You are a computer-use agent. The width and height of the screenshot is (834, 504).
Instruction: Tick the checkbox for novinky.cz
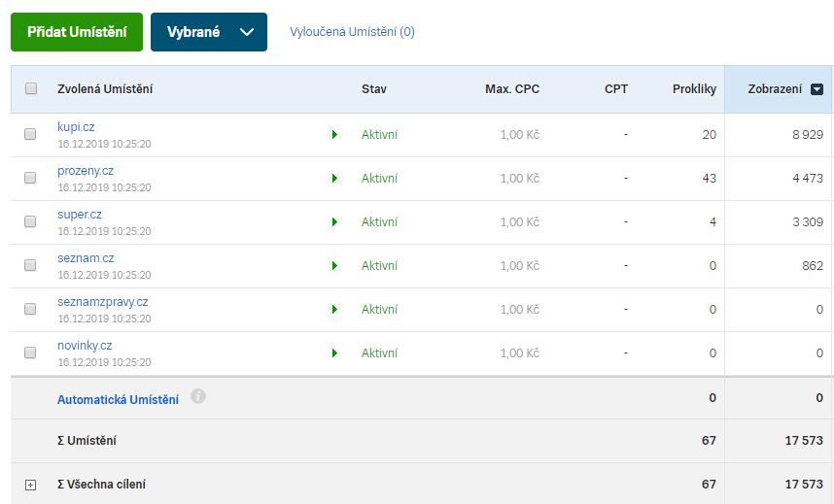click(30, 352)
